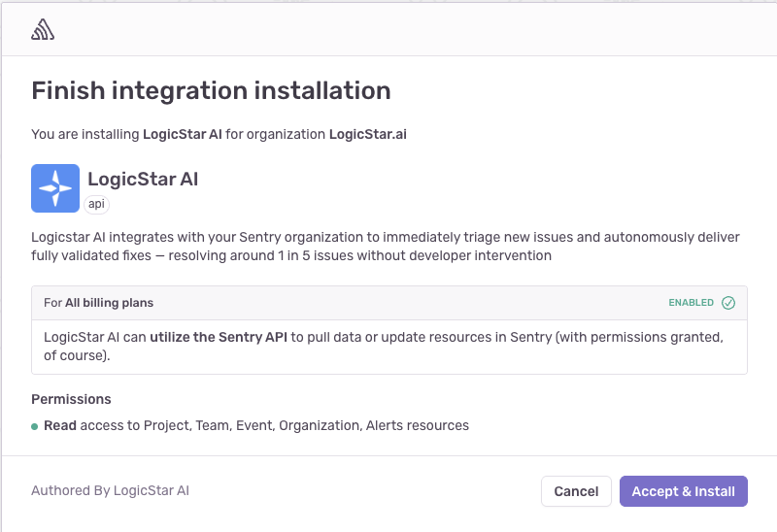The height and width of the screenshot is (532, 777).
Task: Click the Sentry logo icon
Action: click(x=43, y=30)
